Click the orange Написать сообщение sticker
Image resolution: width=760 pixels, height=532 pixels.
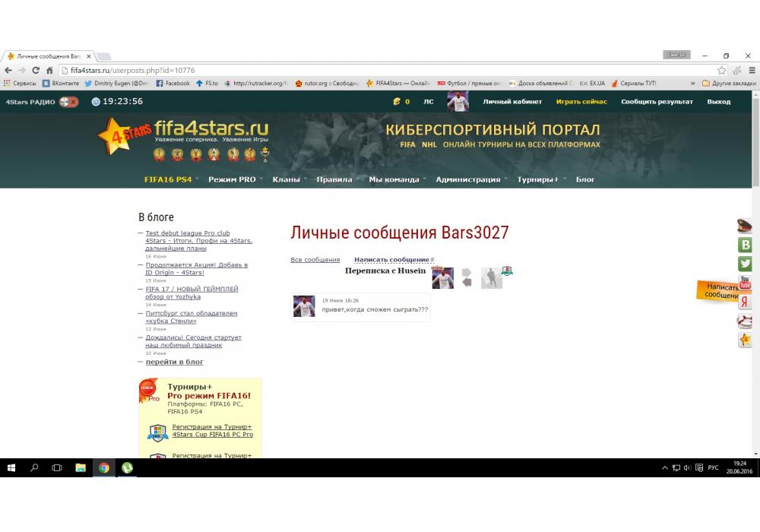pyautogui.click(x=717, y=291)
